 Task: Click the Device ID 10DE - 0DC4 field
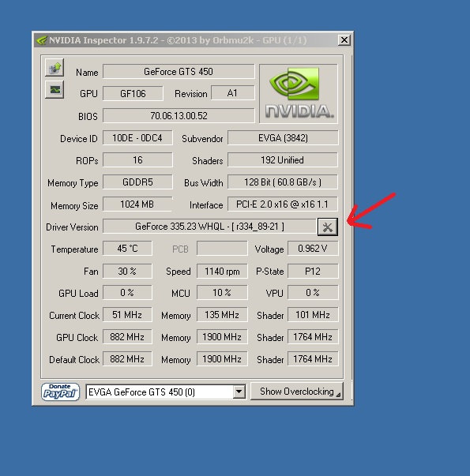pos(137,138)
